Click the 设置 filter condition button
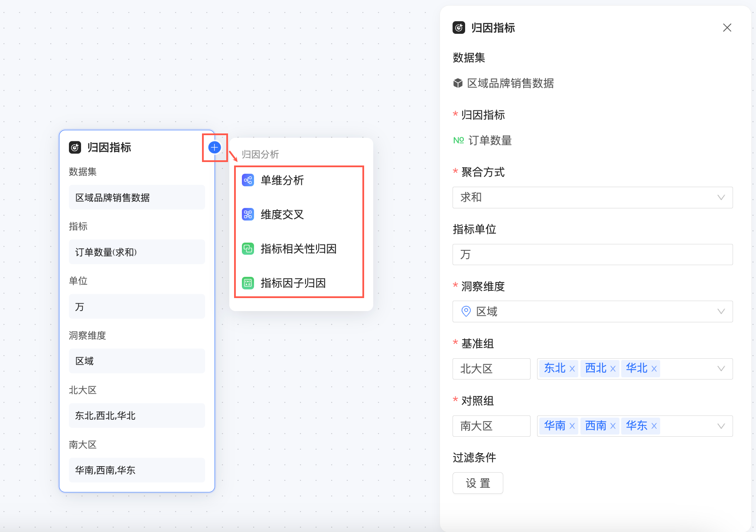This screenshot has width=756, height=532. 478,483
